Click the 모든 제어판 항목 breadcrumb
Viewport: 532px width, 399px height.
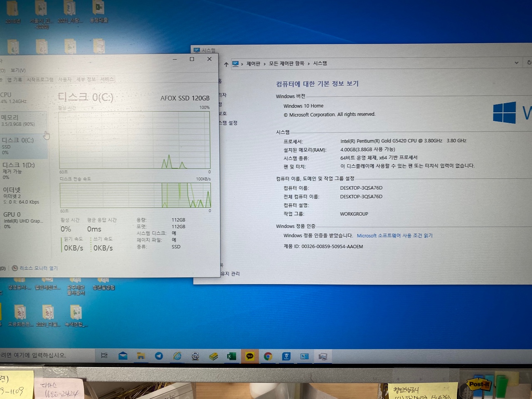(x=286, y=64)
